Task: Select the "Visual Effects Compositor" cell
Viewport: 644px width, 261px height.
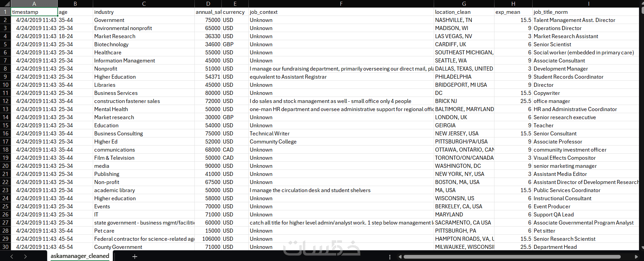Action: 586,158
